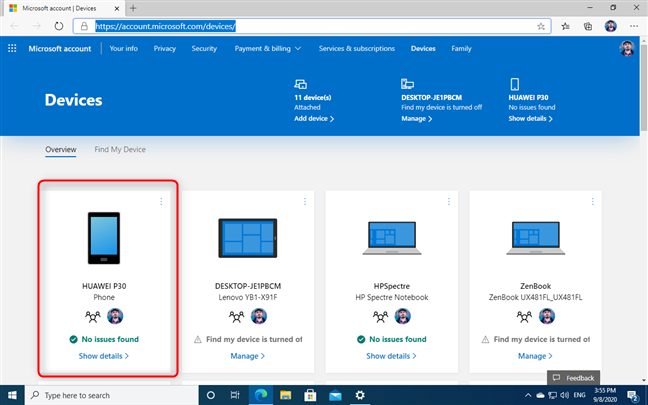648x405 pixels.
Task: Click the browser refresh button
Action: (59, 26)
